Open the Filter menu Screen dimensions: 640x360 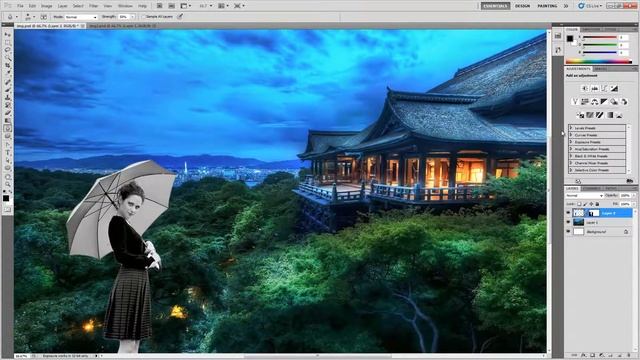point(93,6)
